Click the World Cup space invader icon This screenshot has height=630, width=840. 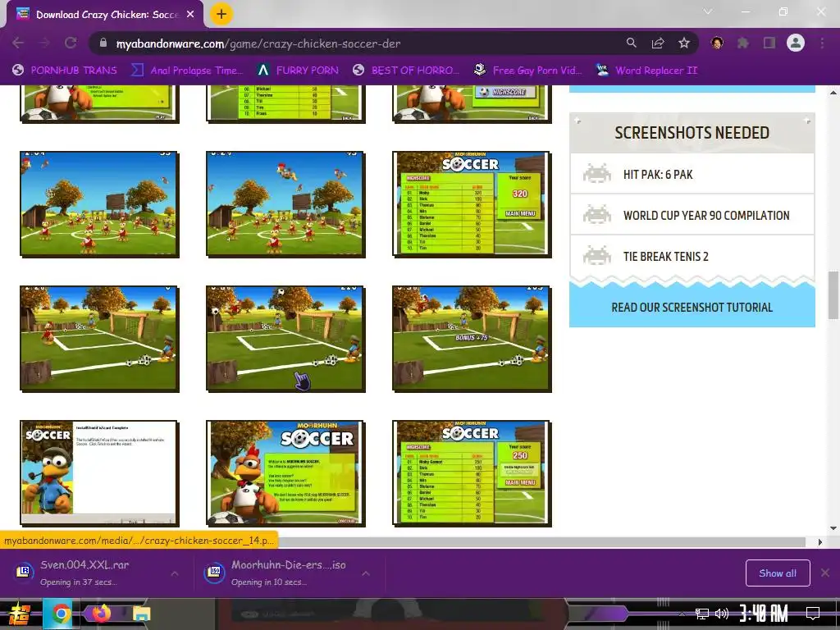pyautogui.click(x=597, y=214)
